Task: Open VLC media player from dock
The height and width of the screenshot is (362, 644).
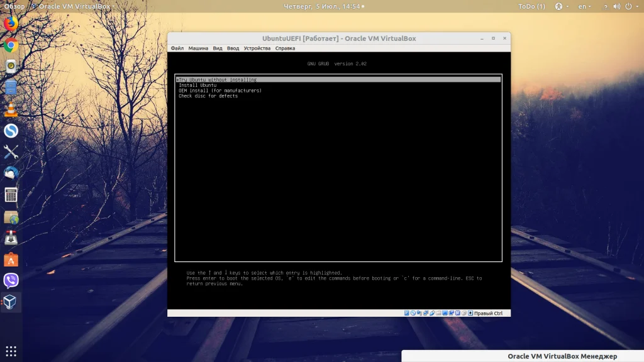Action: 11,109
